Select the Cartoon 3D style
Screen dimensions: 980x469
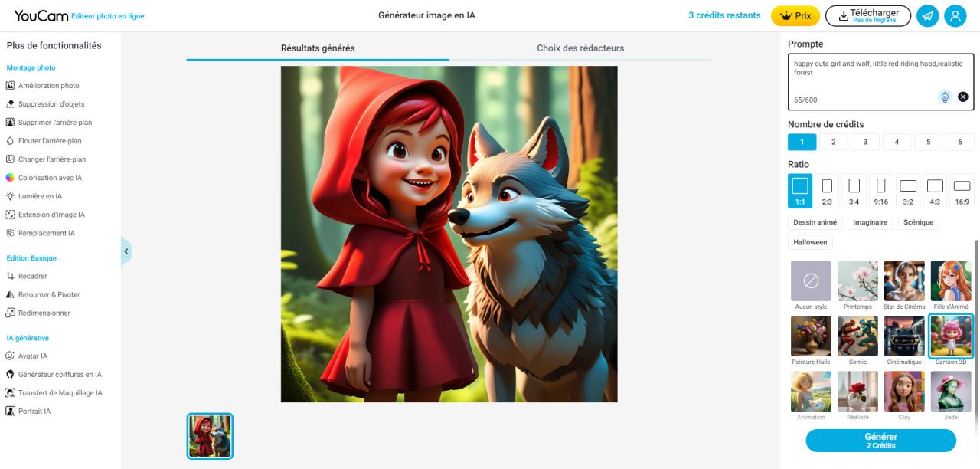click(951, 336)
